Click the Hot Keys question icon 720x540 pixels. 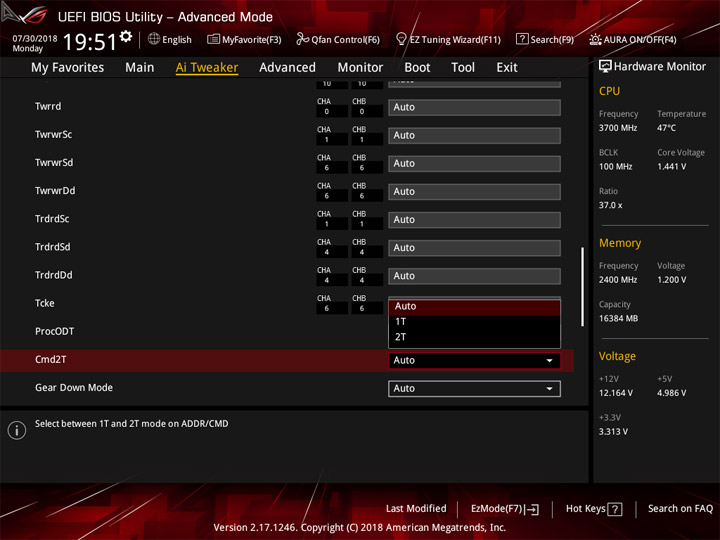tap(614, 509)
